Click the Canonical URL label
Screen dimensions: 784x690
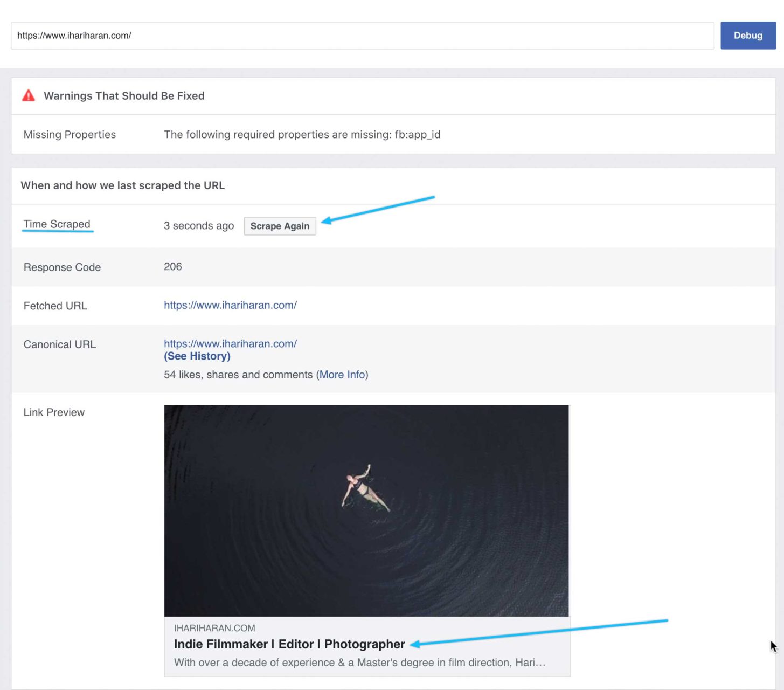(x=60, y=344)
